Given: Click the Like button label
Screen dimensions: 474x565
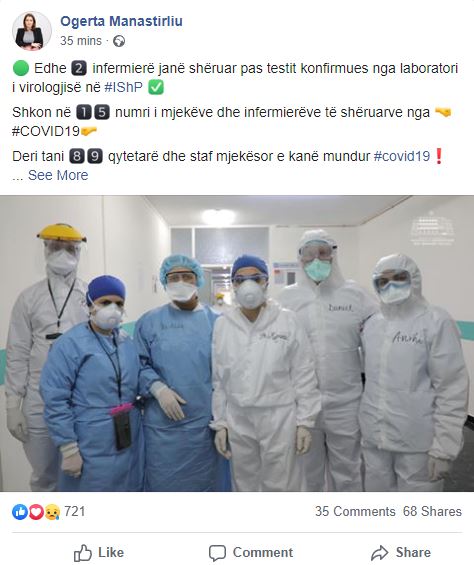Looking at the screenshot, I should pyautogui.click(x=111, y=552).
